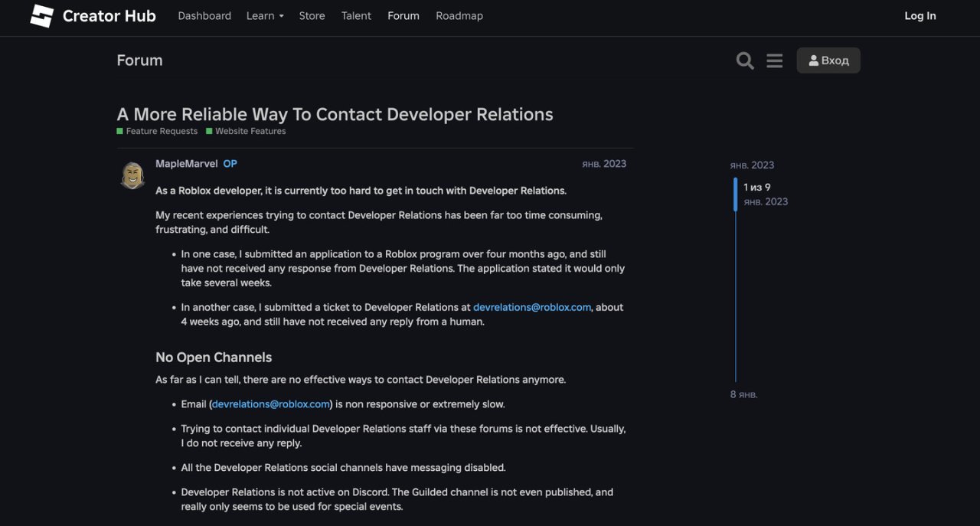Click the MapleMarvel username link

coord(187,164)
